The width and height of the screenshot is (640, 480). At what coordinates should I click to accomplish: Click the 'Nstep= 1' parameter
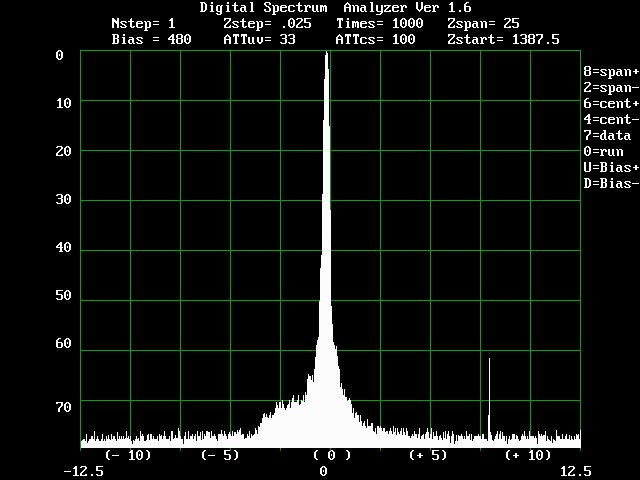(x=143, y=24)
